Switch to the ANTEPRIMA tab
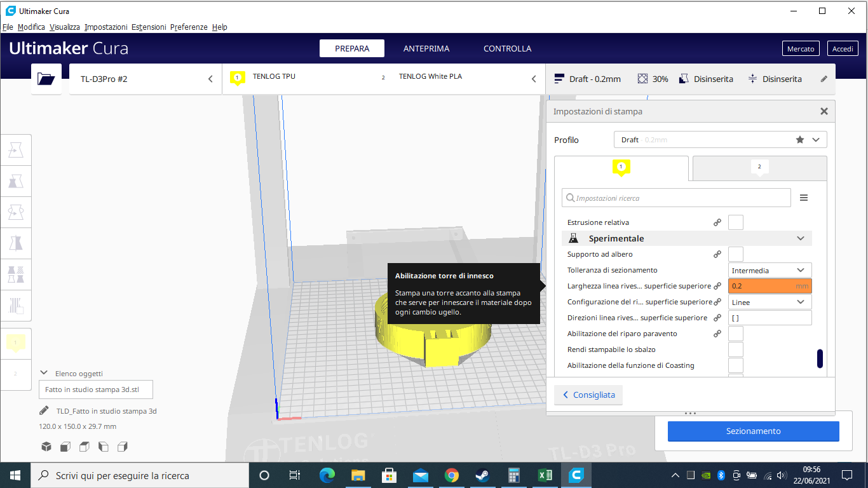Image resolution: width=868 pixels, height=488 pixels. point(426,48)
